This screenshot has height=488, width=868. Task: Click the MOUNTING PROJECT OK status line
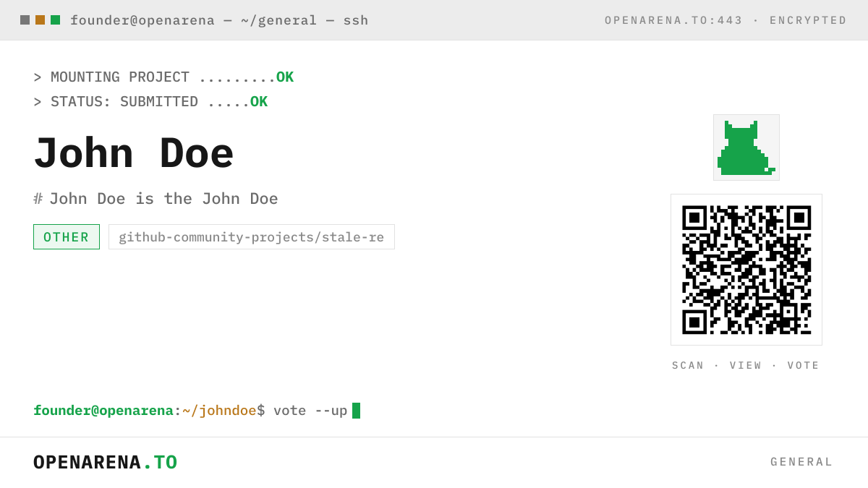(163, 77)
